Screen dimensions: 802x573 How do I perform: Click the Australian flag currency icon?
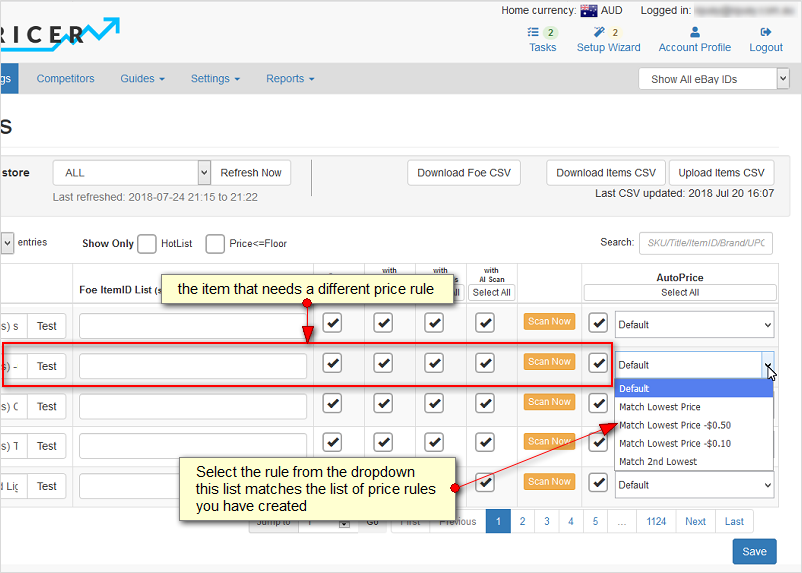[x=589, y=11]
